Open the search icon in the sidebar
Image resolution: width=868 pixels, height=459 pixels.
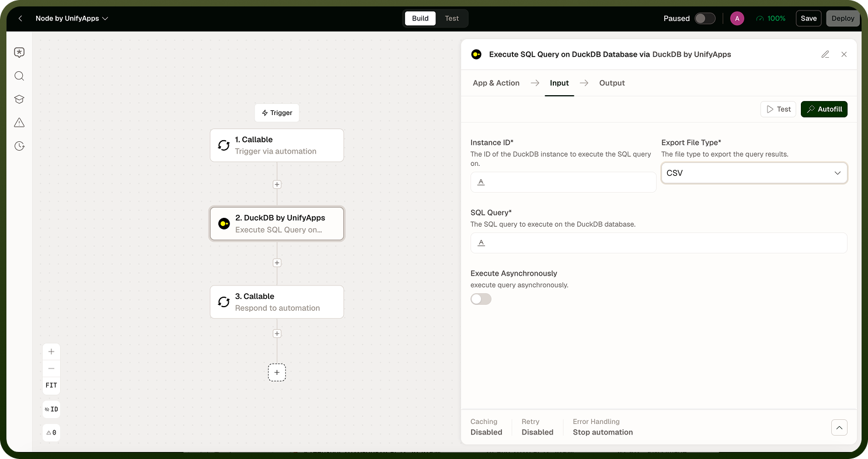pyautogui.click(x=19, y=76)
